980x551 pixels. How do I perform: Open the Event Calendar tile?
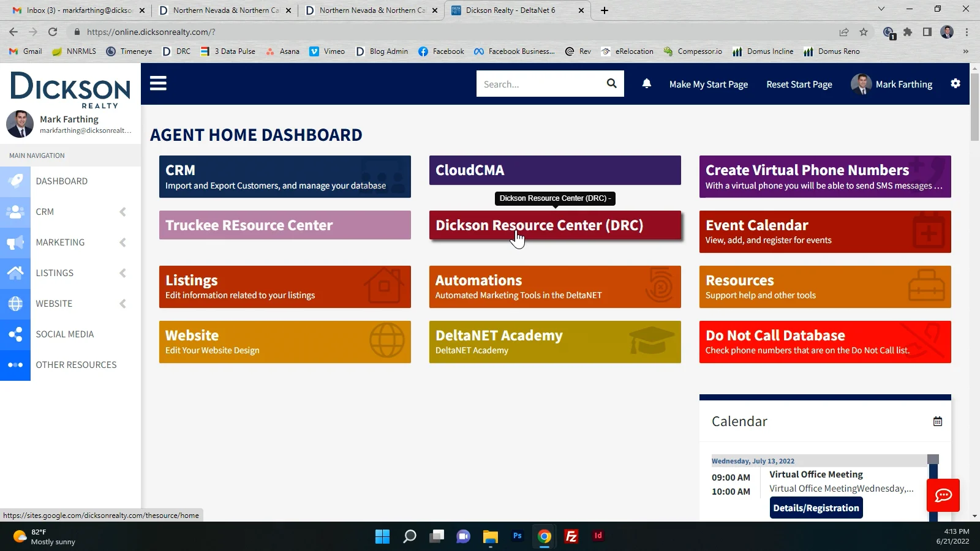[x=825, y=231]
